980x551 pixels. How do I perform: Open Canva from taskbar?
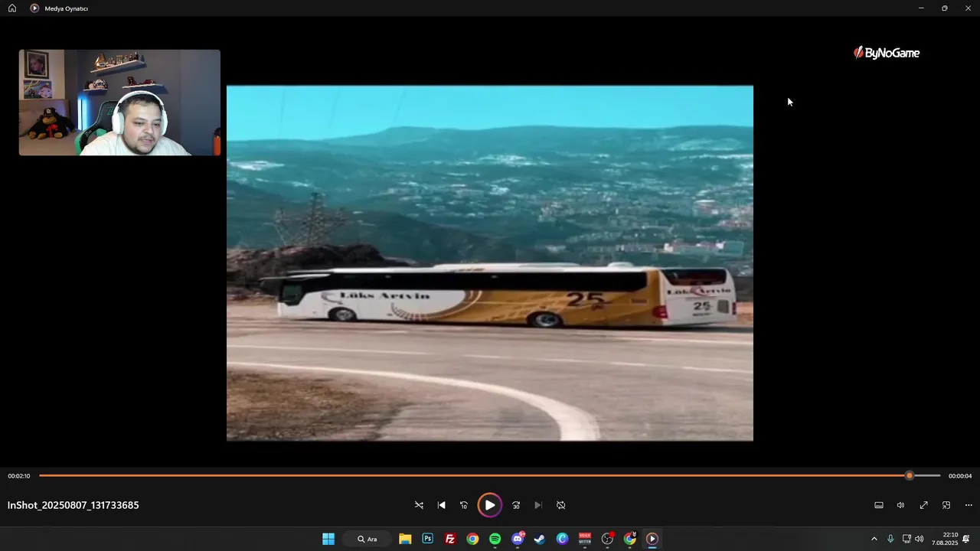coord(562,539)
